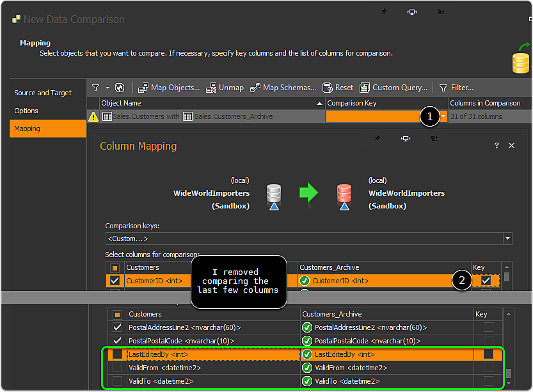Select Sales.Customers table icon in mapping row

click(107, 116)
